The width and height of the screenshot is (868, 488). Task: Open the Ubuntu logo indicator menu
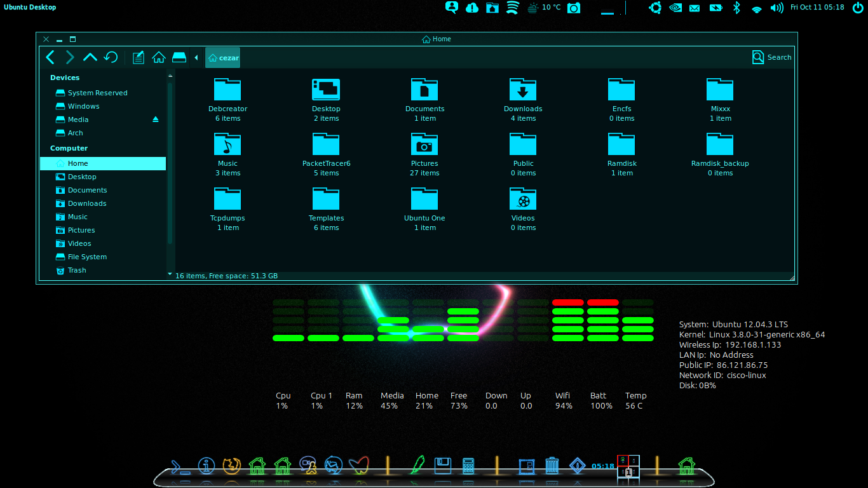click(x=655, y=8)
